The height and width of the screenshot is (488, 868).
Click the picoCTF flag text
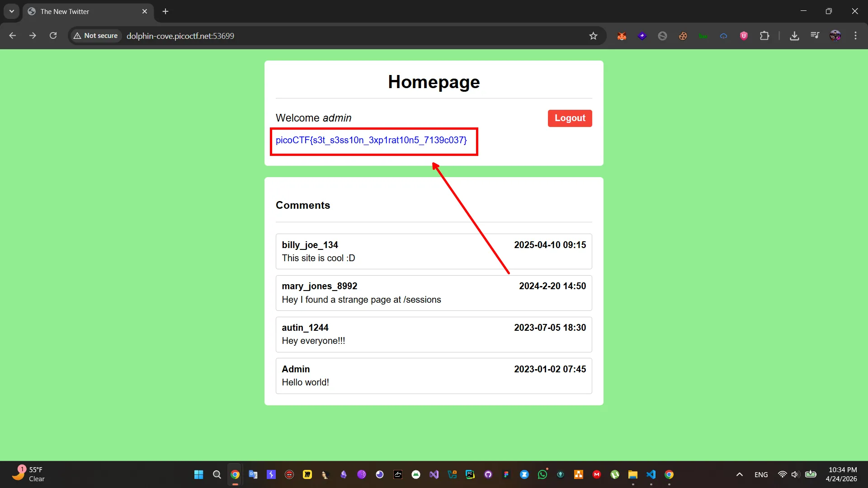pyautogui.click(x=371, y=140)
